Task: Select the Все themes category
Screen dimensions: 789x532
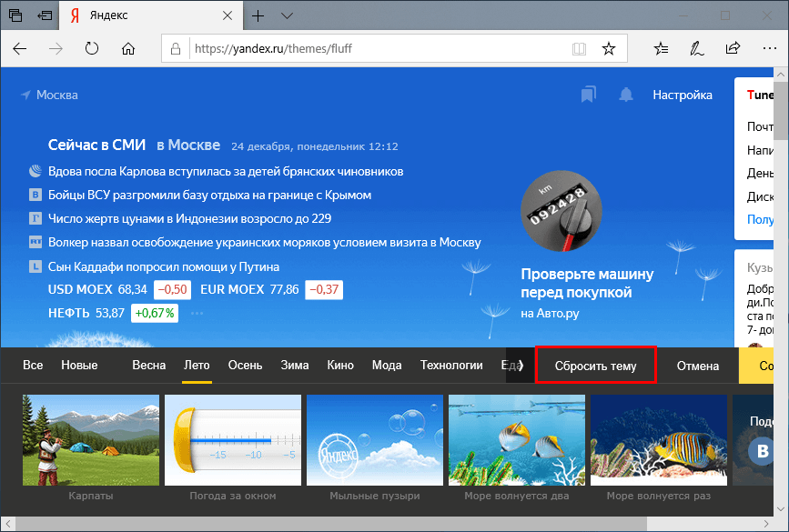Action: click(33, 365)
